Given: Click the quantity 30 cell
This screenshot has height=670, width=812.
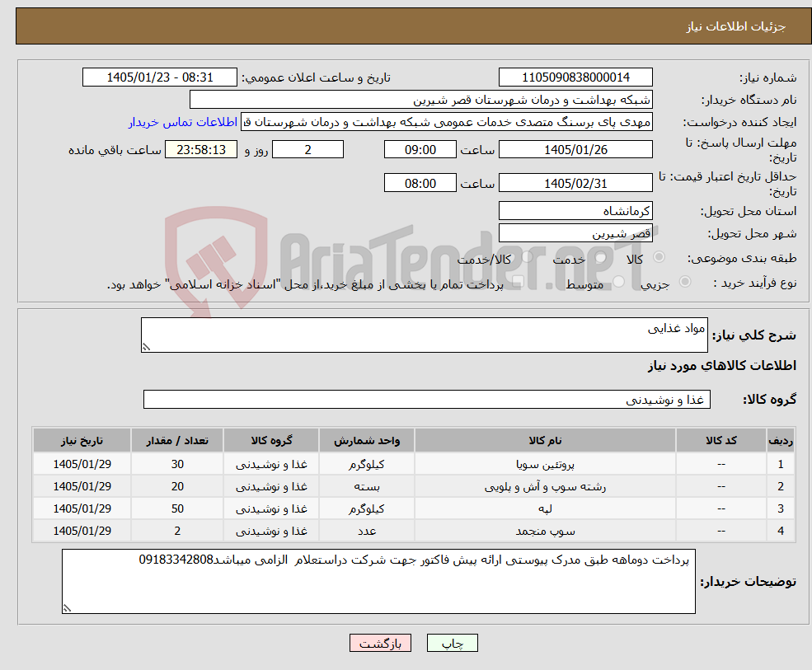Looking at the screenshot, I should click(177, 465).
